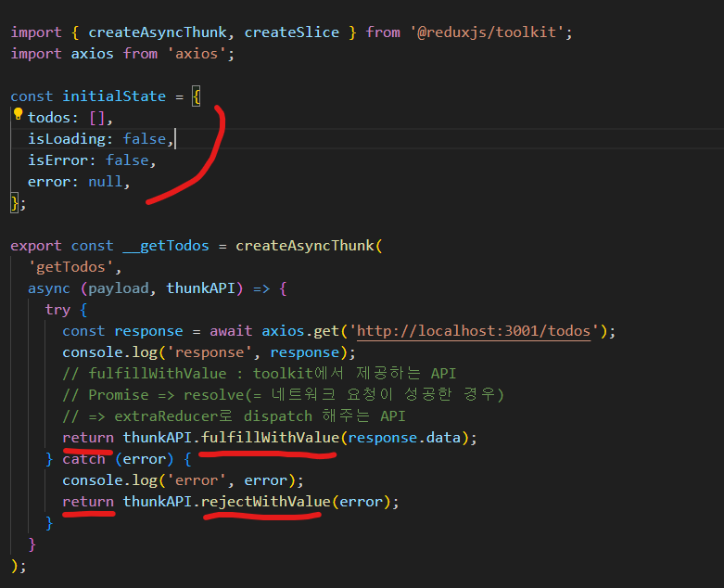Click 'thunkAPI' parameter in async arrow function

tap(200, 288)
